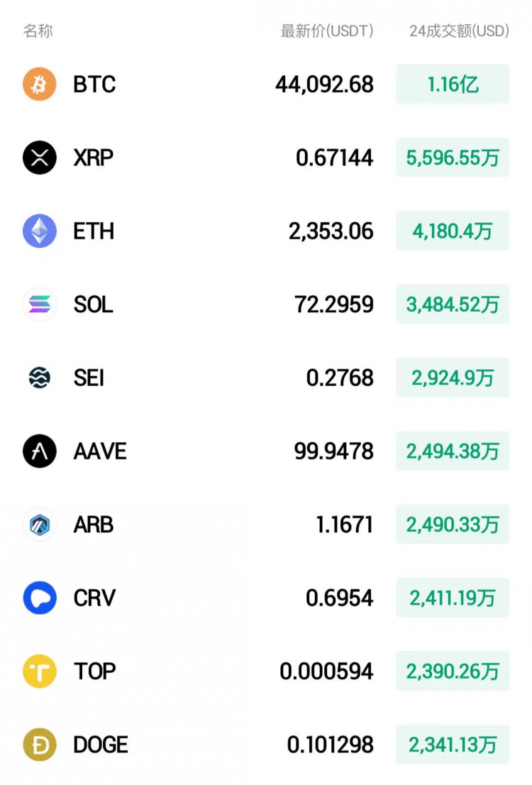This screenshot has width=532, height=785.
Task: Tap the gold Dogecoin icon
Action: 40,745
